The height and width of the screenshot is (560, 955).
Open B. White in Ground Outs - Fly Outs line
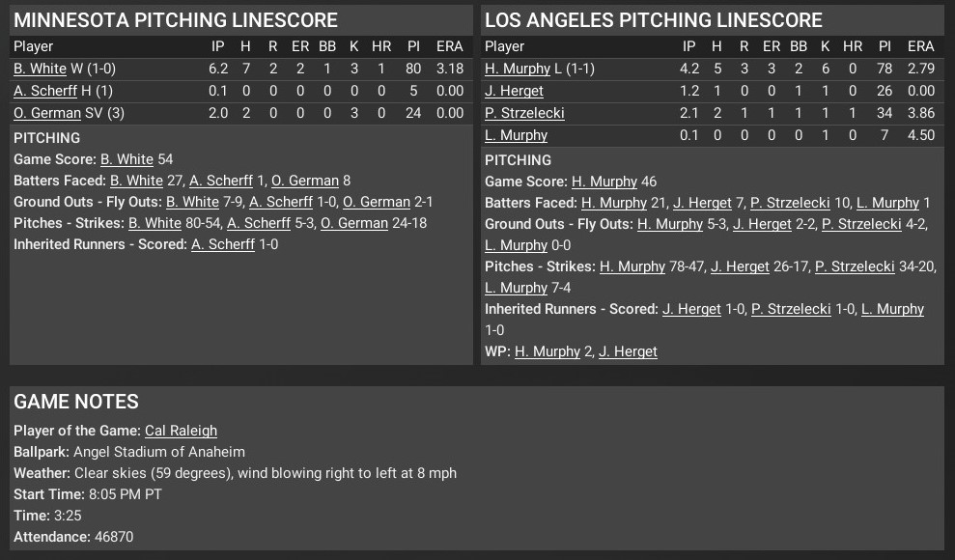pos(192,202)
